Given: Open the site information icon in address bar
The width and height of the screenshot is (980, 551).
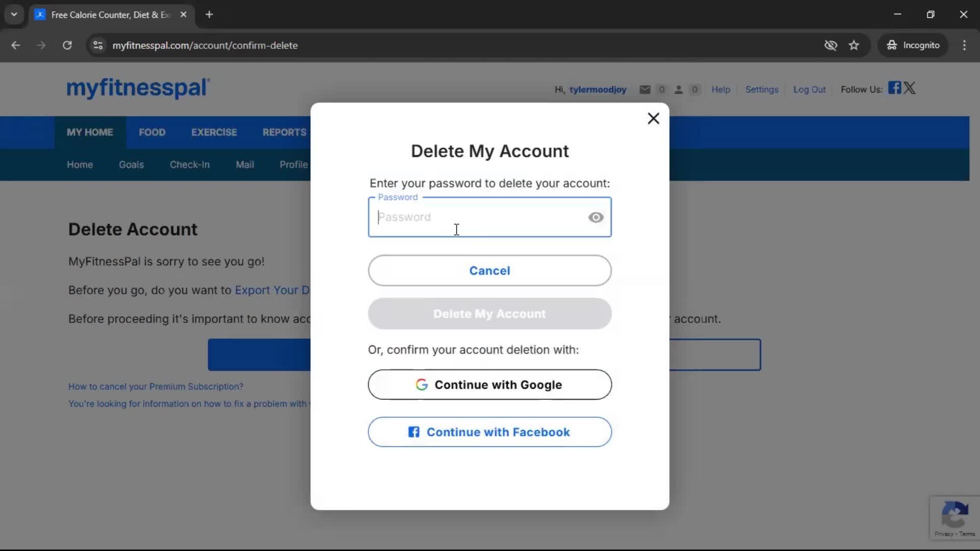Looking at the screenshot, I should (x=98, y=45).
